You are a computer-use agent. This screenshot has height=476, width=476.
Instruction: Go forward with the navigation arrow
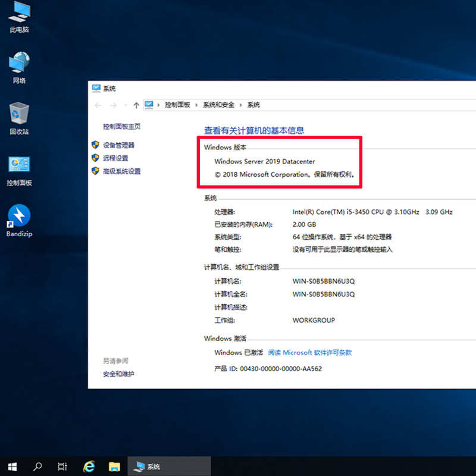[114, 105]
